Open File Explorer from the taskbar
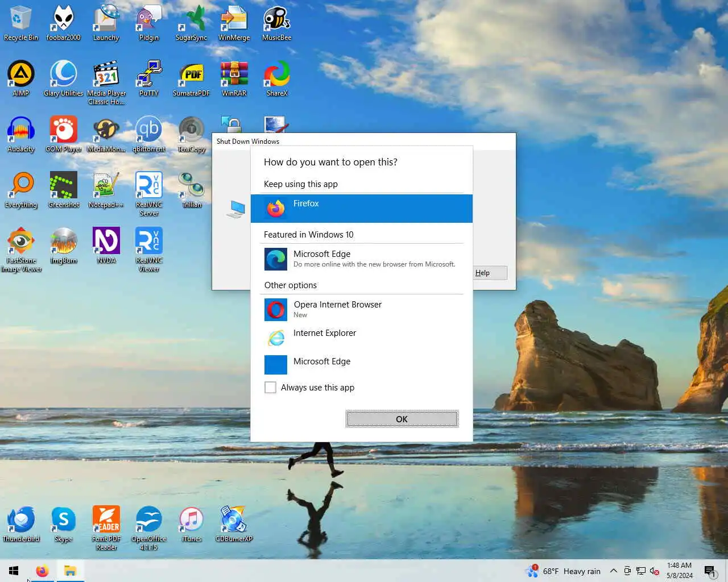 tap(70, 571)
